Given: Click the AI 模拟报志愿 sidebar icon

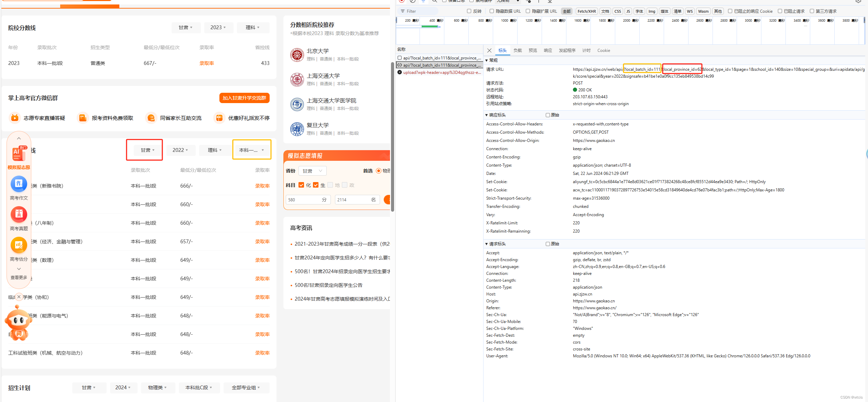Looking at the screenshot, I should (19, 154).
